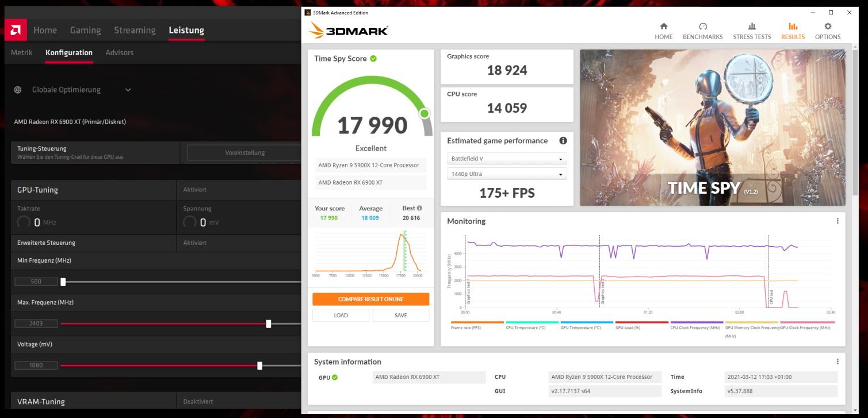Click the Time Spy thumbnail image

click(713, 128)
